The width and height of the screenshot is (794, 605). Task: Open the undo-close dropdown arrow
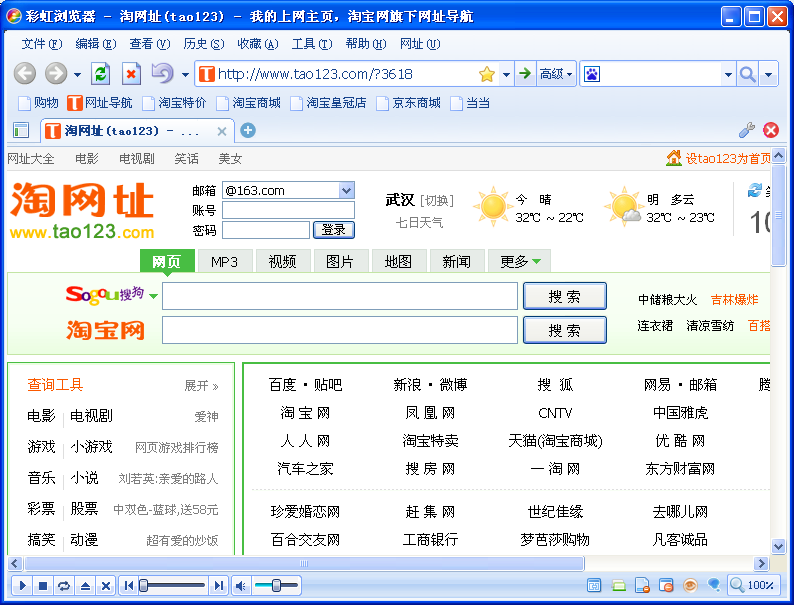click(185, 75)
